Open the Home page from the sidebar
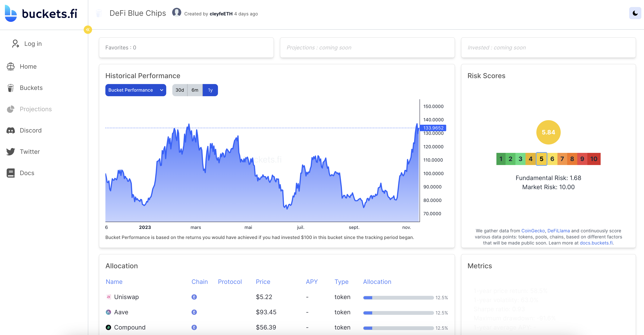644x335 pixels. coord(28,67)
